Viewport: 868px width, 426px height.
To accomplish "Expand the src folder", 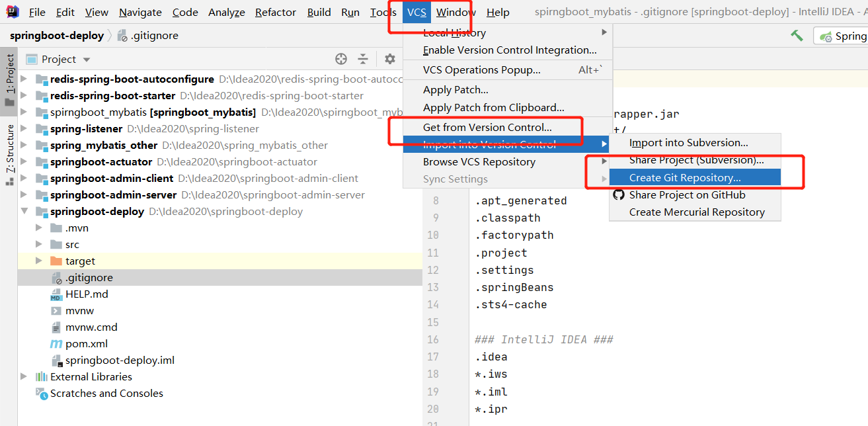I will (39, 244).
